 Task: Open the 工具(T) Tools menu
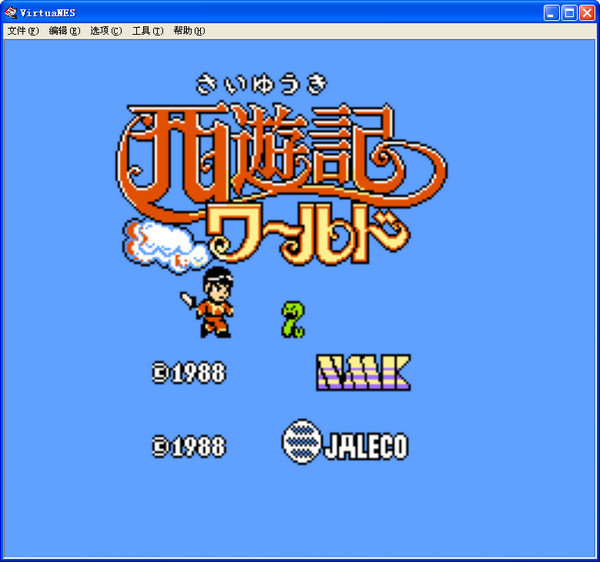[147, 31]
